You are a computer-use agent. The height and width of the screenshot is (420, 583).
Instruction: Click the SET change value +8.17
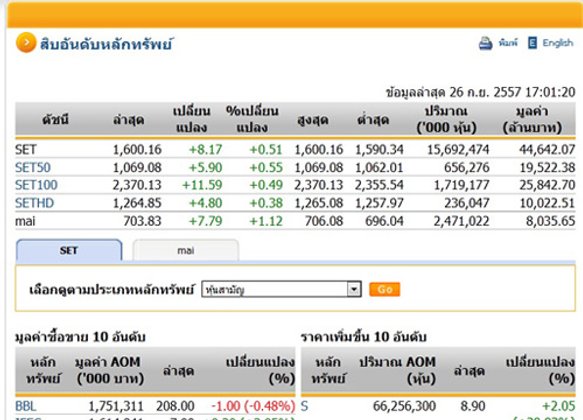(206, 149)
